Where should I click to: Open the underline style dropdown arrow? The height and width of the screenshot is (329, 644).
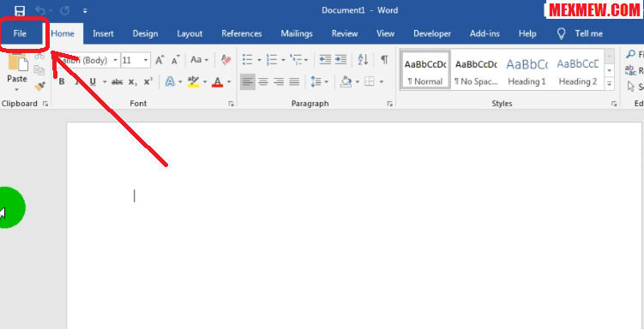pos(105,82)
